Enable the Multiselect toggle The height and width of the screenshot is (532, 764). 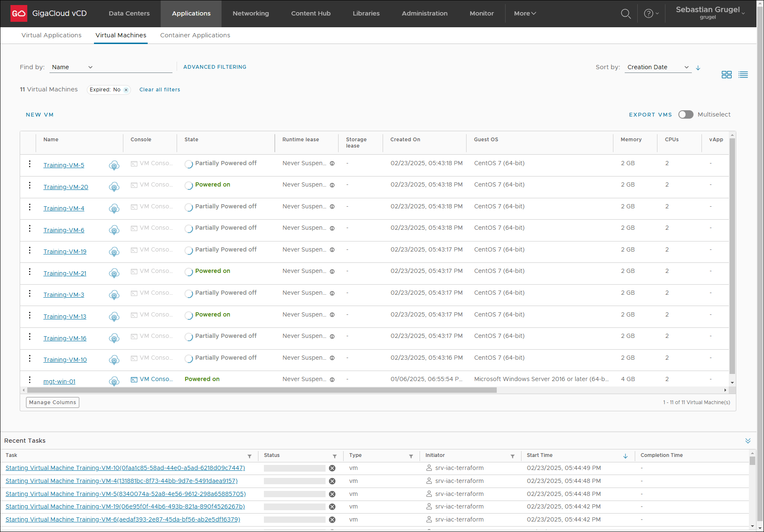686,114
